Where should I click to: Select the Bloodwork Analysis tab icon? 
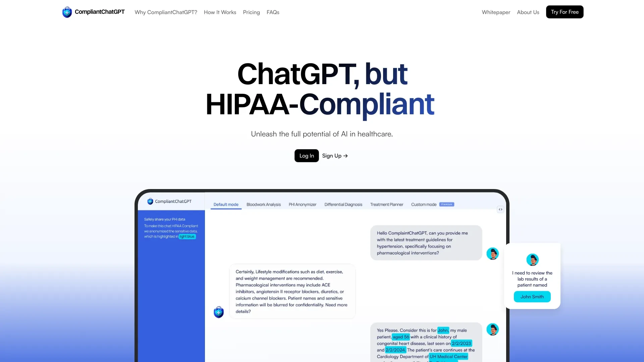[264, 204]
